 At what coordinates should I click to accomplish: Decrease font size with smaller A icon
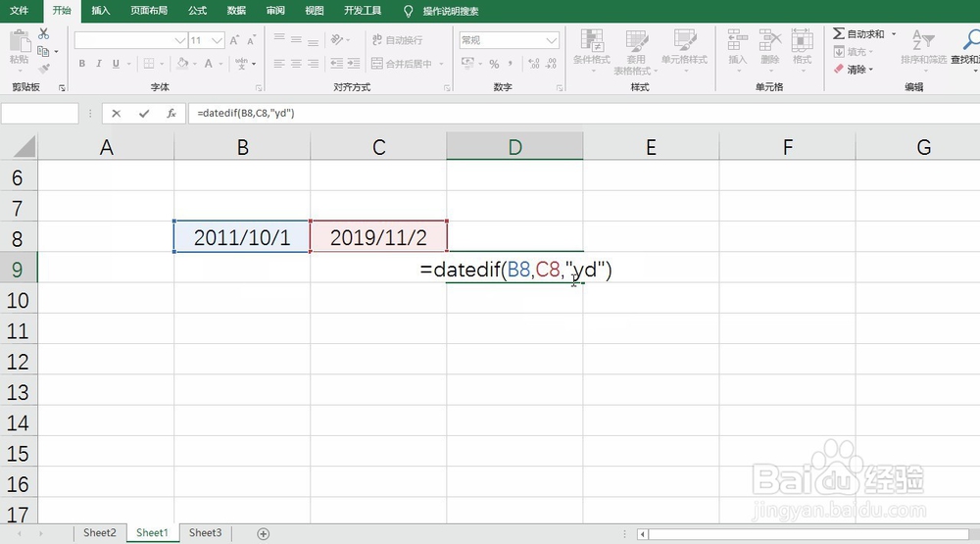coord(251,40)
